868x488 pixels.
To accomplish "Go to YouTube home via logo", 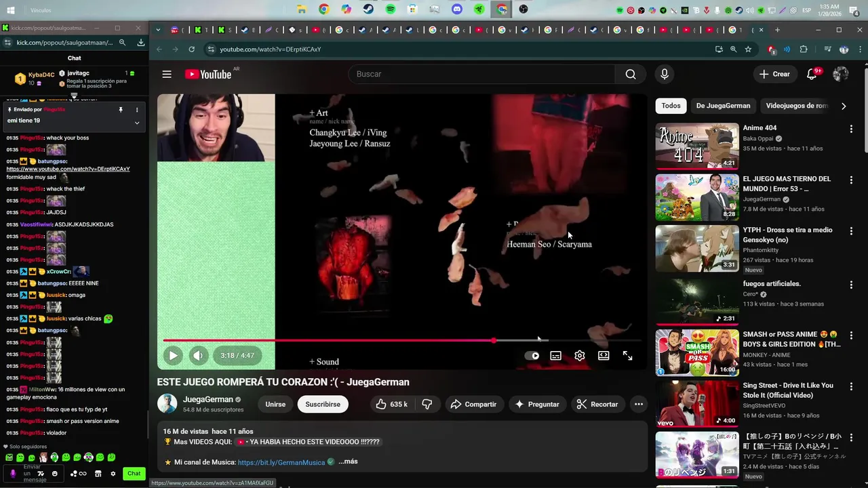I will (x=208, y=74).
